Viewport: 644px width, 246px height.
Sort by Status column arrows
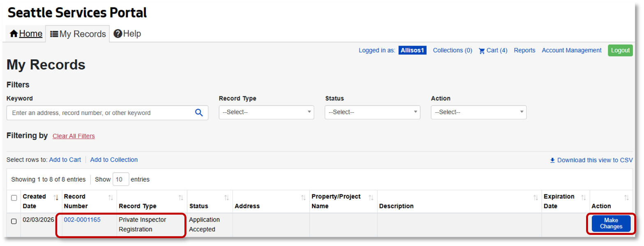[226, 197]
